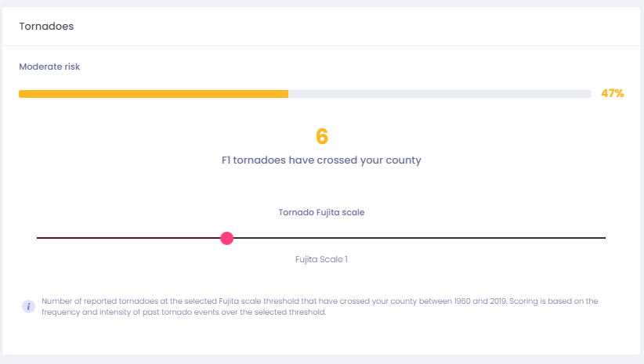Viewport: 644px width, 364px height.
Task: Click the info description paragraph text
Action: tap(320, 307)
